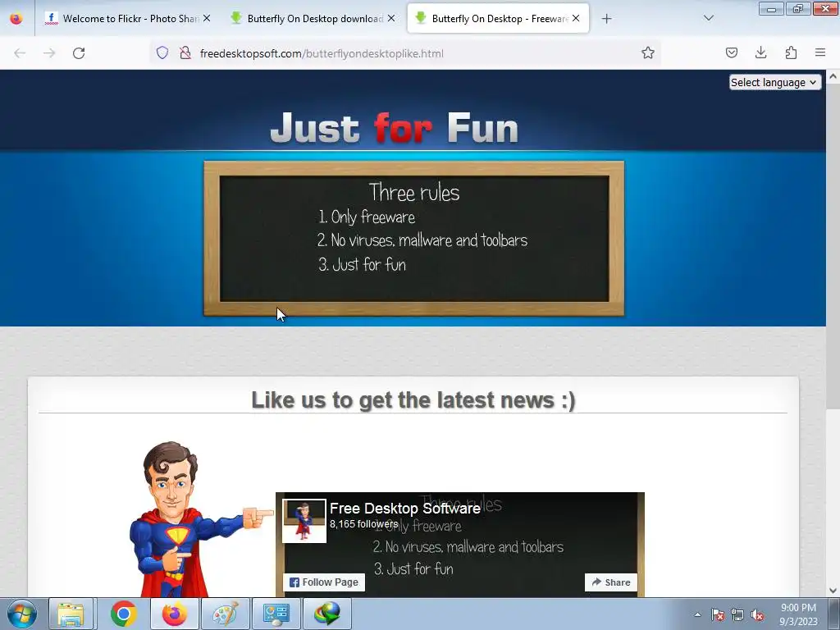Click the Facebook Share button

click(610, 582)
